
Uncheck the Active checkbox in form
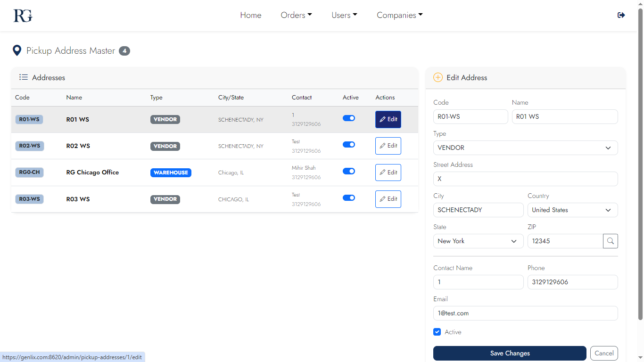tap(437, 332)
